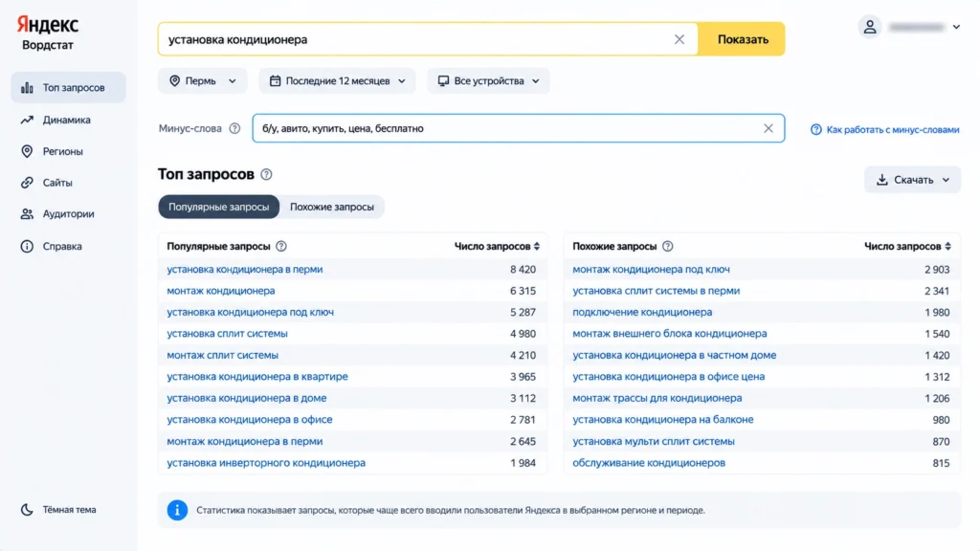This screenshot has height=551, width=980.
Task: Open Как работать с минус-словами link
Action: 885,129
